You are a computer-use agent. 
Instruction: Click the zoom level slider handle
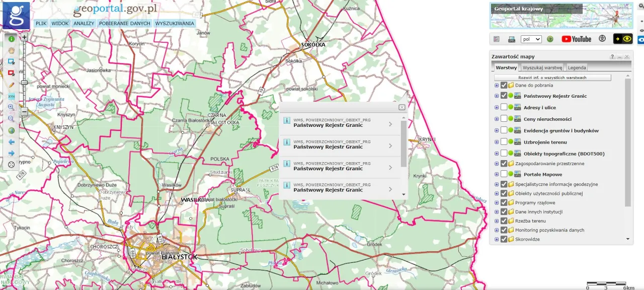pyautogui.click(x=24, y=82)
